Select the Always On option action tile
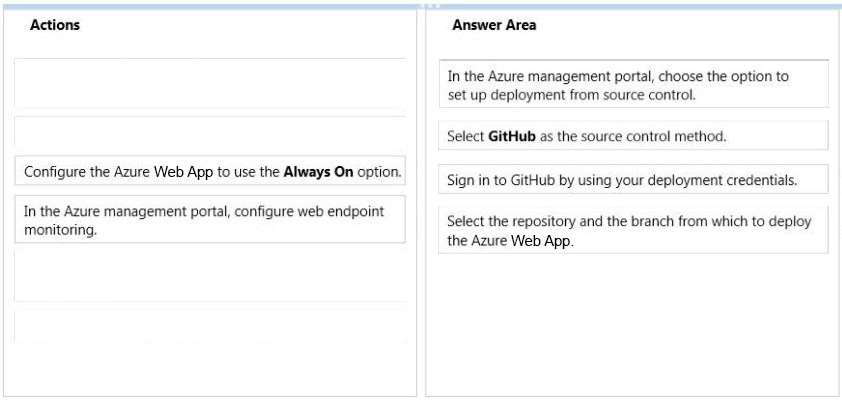This screenshot has height=400, width=842. (x=210, y=171)
